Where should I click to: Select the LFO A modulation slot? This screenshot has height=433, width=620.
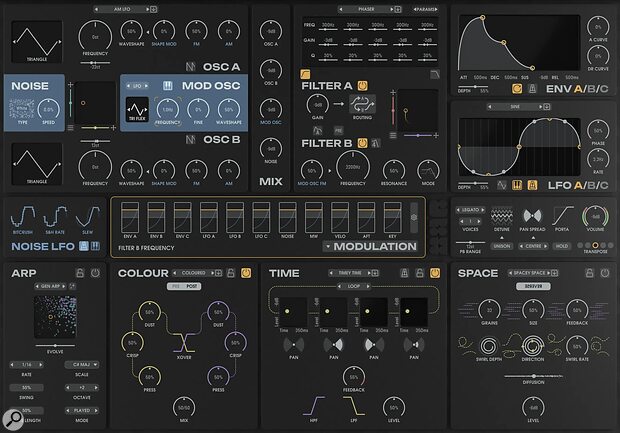pos(208,217)
